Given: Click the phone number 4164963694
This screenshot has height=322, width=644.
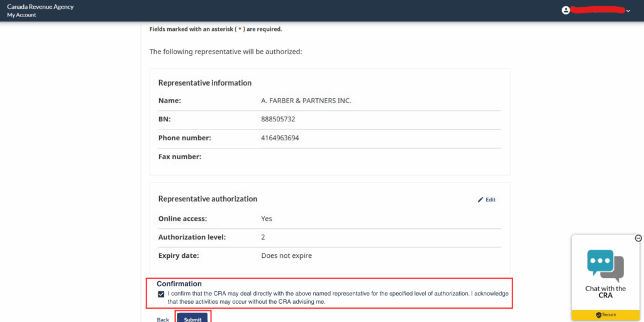Looking at the screenshot, I should (280, 138).
